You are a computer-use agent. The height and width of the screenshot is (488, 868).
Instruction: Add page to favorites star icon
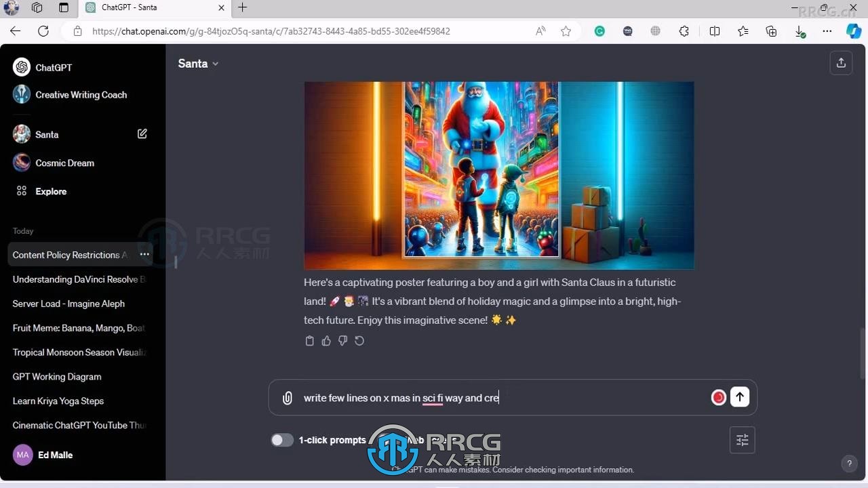(566, 31)
